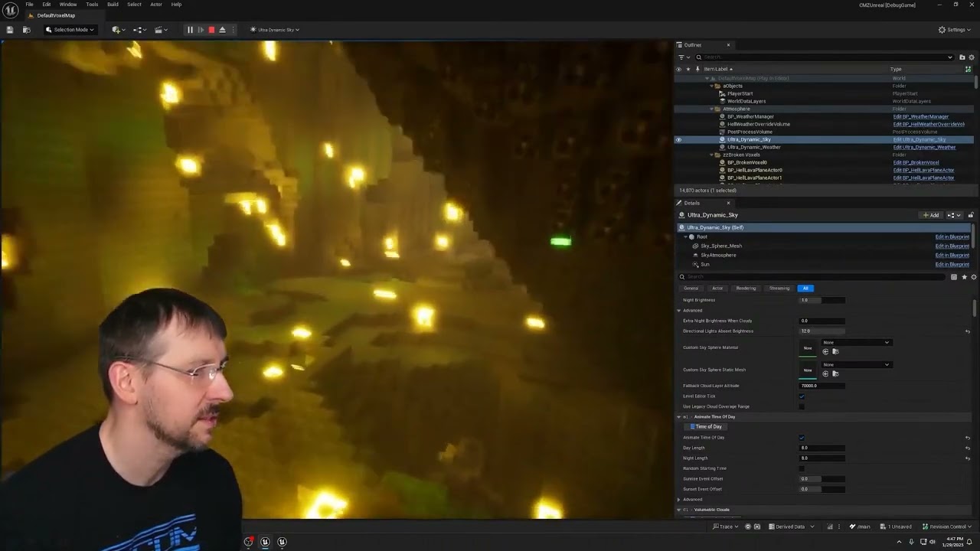Enable the Random Starting Time checkbox
This screenshot has width=980, height=551.
[x=802, y=468]
